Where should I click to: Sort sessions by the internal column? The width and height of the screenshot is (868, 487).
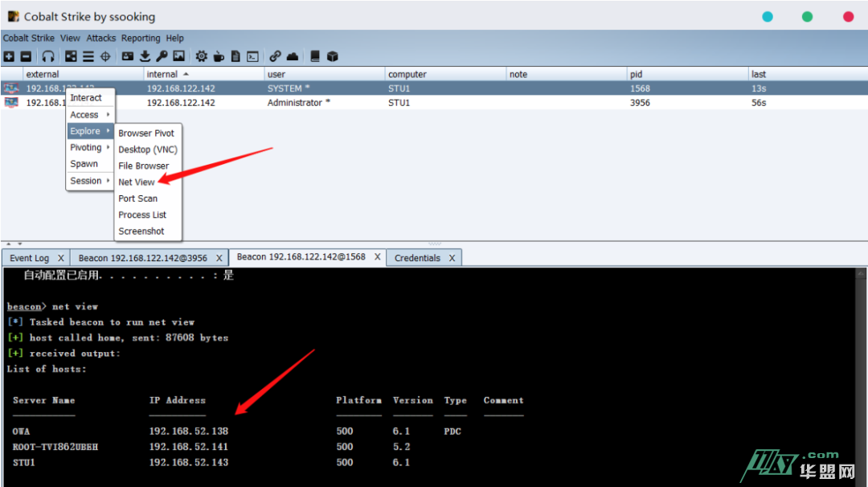[x=162, y=74]
